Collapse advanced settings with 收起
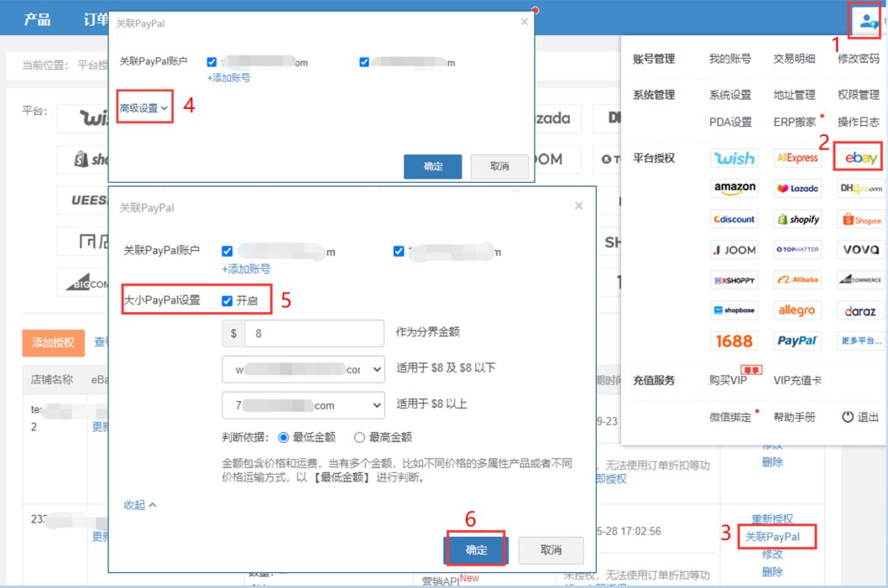The height and width of the screenshot is (588, 888). pos(140,505)
